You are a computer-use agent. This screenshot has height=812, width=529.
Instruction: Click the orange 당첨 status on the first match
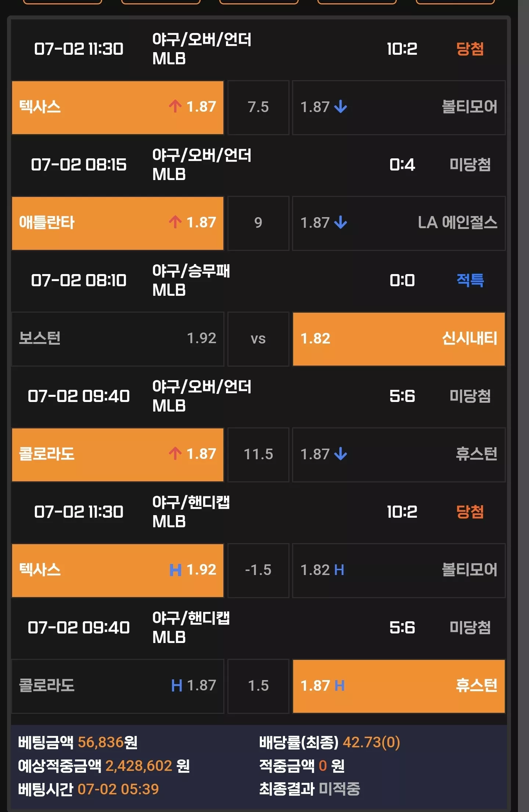click(470, 49)
